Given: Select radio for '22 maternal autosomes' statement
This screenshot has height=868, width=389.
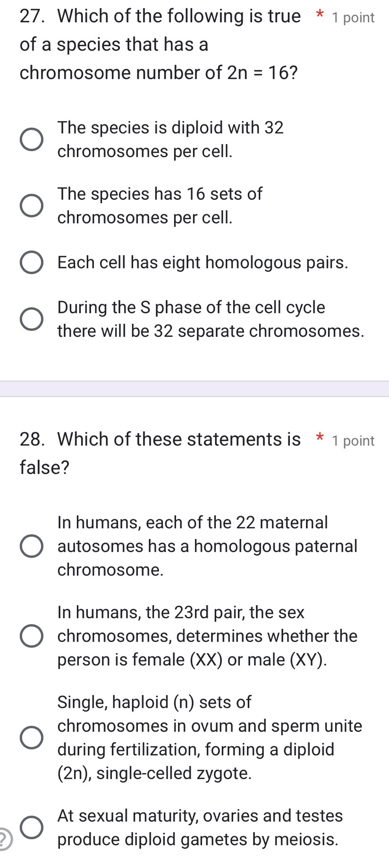Looking at the screenshot, I should tap(32, 546).
